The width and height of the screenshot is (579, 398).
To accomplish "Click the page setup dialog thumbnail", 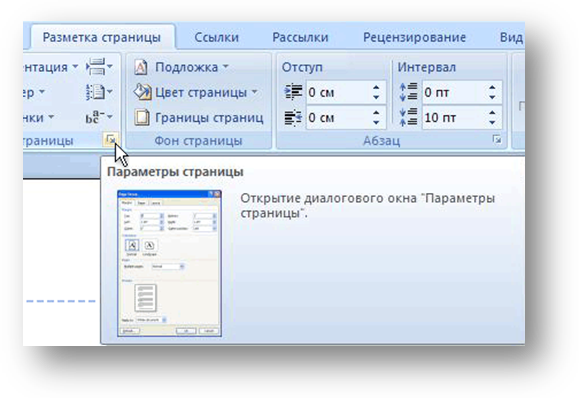I will coord(169,263).
